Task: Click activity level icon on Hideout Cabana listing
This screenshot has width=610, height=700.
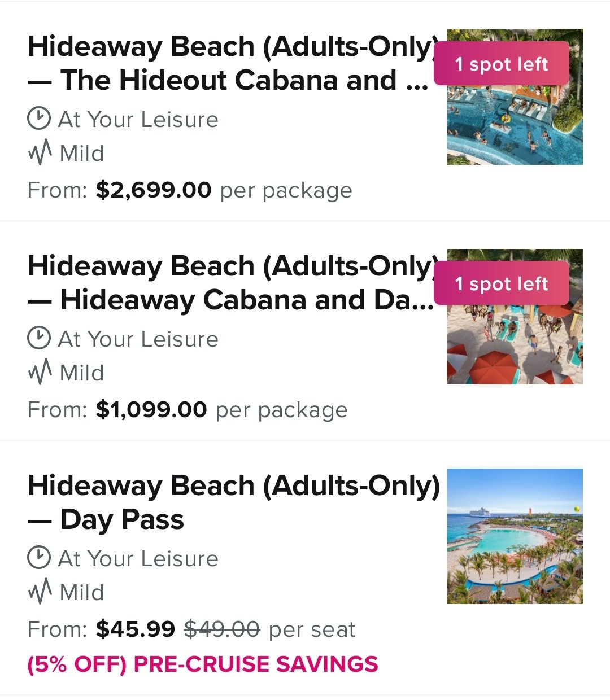Action: point(40,153)
